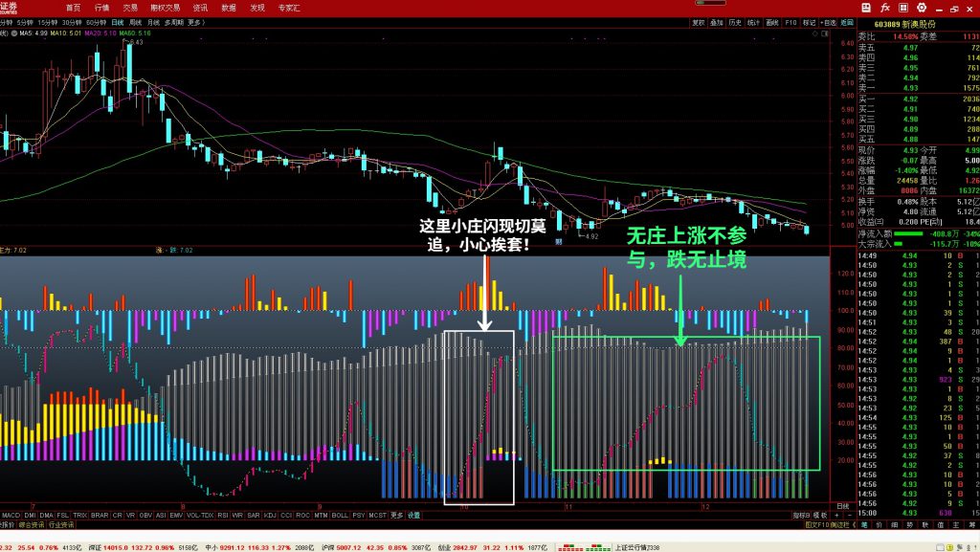
Task: Expand the 更多 period options
Action: click(195, 21)
